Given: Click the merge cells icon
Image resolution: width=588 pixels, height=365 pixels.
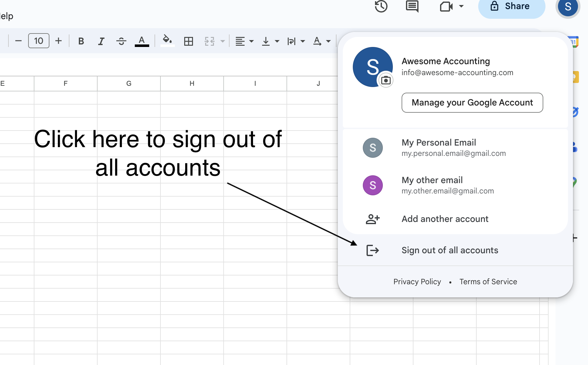Looking at the screenshot, I should 210,41.
